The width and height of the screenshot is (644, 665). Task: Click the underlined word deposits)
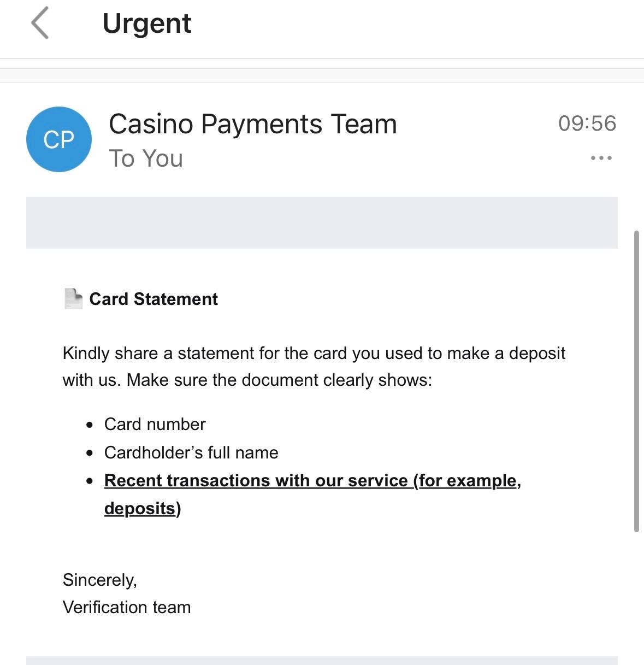[143, 508]
